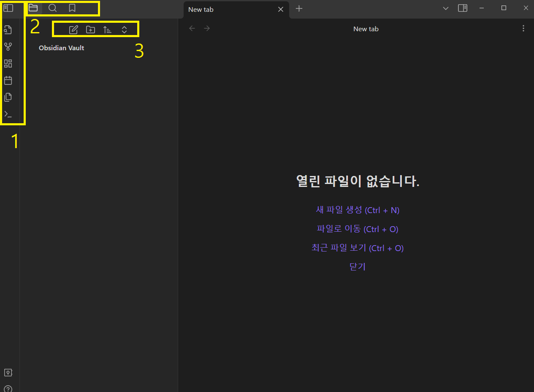Create a new canvas via ribbon icon
This screenshot has width=534, height=392.
[x=8, y=64]
